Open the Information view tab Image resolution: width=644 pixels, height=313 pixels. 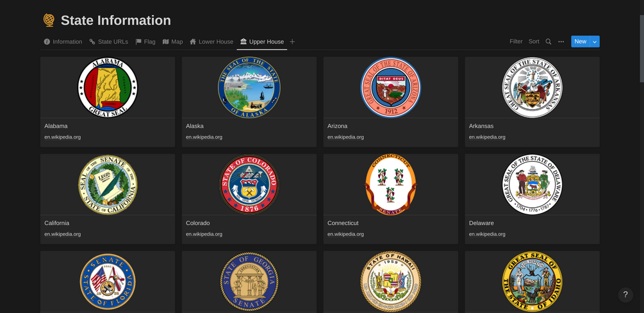63,42
